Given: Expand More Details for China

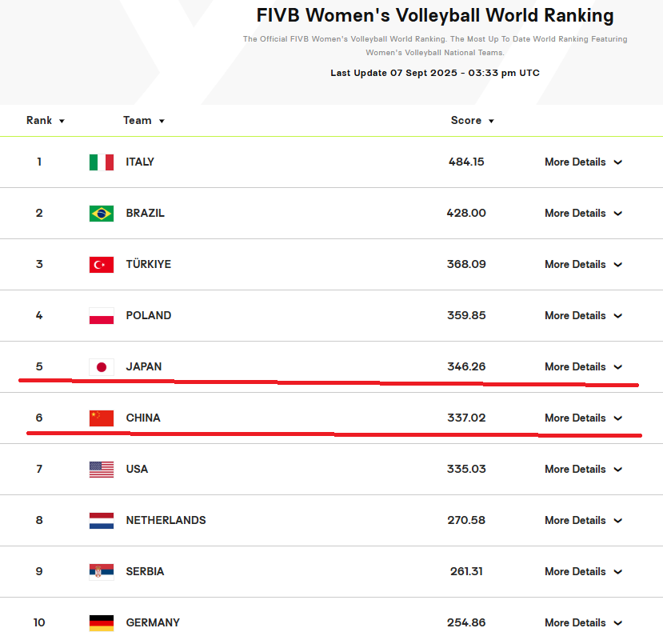Looking at the screenshot, I should point(584,418).
